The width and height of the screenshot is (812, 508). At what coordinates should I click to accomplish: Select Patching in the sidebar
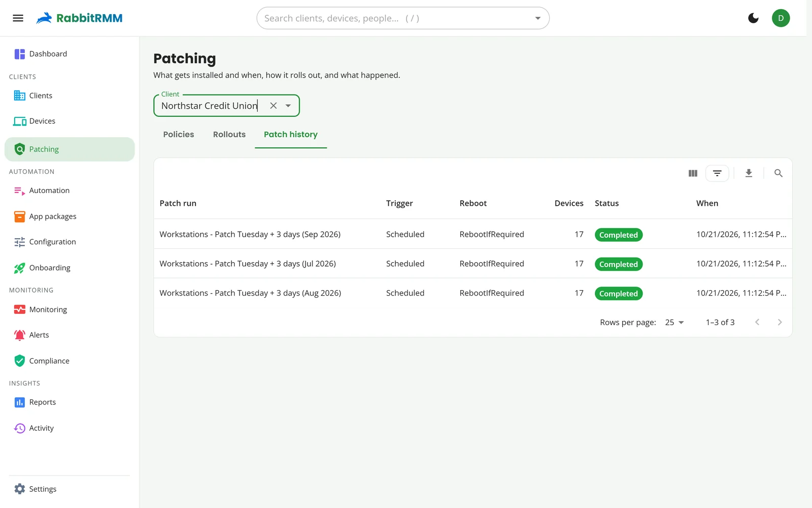70,149
